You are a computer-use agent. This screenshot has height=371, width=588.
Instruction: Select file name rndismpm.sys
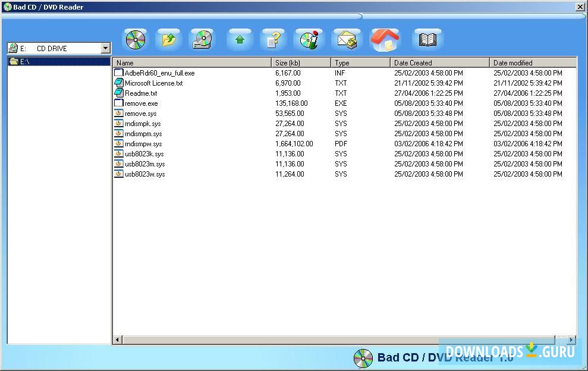click(144, 134)
